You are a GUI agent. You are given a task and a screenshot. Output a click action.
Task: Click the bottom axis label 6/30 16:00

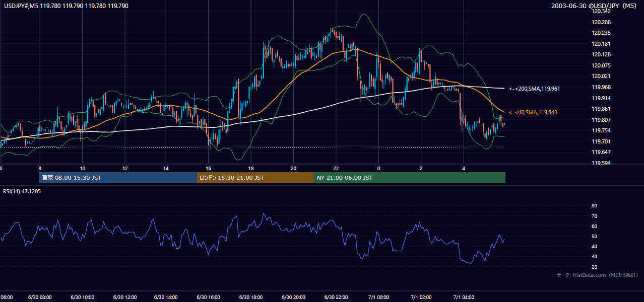pos(209,297)
